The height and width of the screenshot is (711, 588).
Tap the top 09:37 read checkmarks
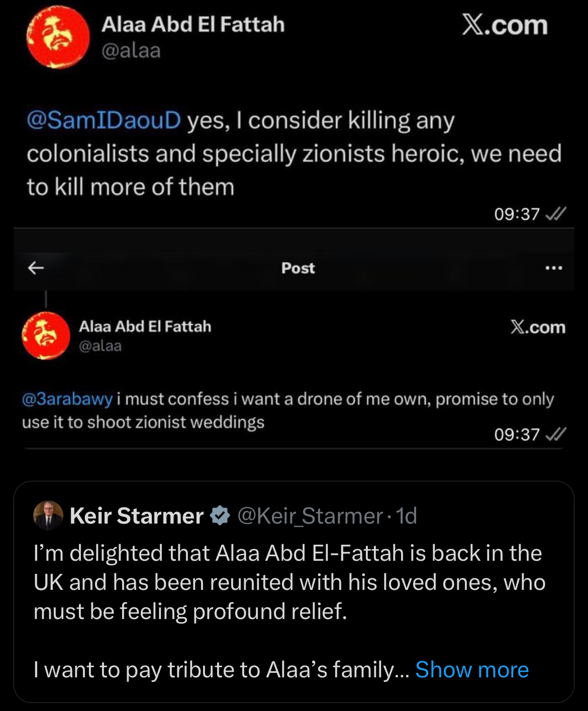click(555, 214)
